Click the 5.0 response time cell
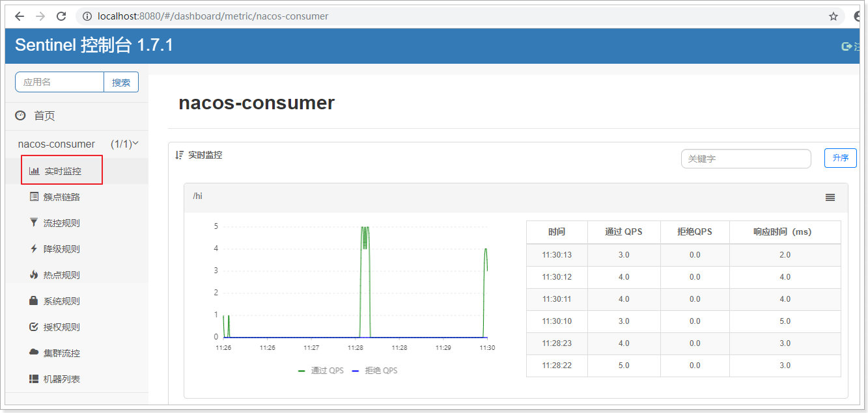The width and height of the screenshot is (868, 413). [x=785, y=321]
